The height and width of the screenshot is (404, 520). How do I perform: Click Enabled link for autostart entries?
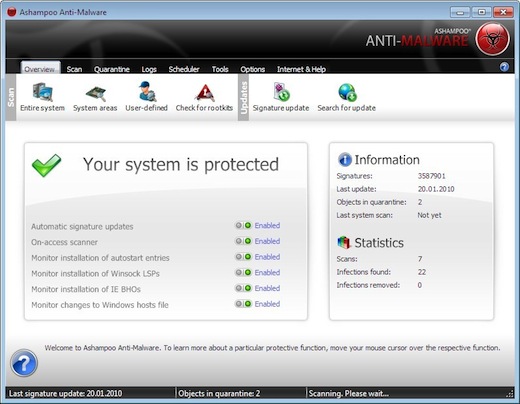267,257
